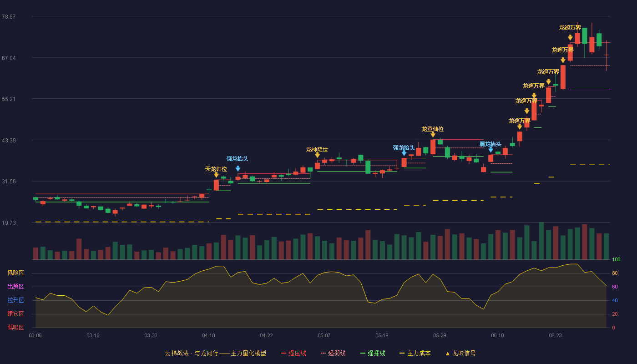Select the red 20 value on the indicator scale

pos(615,314)
